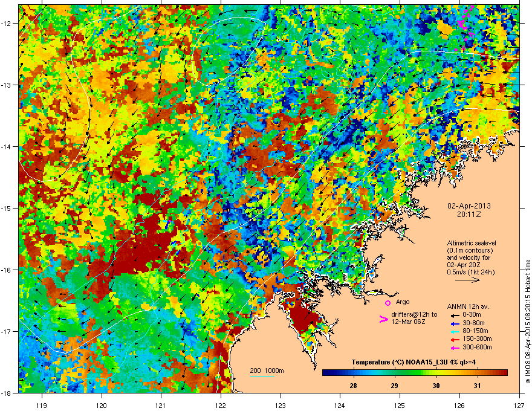
Task: Click the temperature color scale bar
Action: [415, 372]
